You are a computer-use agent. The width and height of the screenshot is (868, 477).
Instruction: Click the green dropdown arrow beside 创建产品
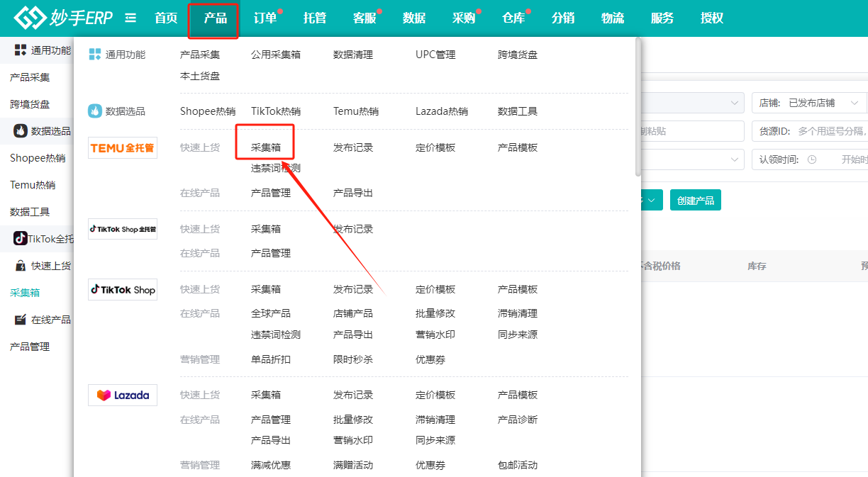(652, 200)
